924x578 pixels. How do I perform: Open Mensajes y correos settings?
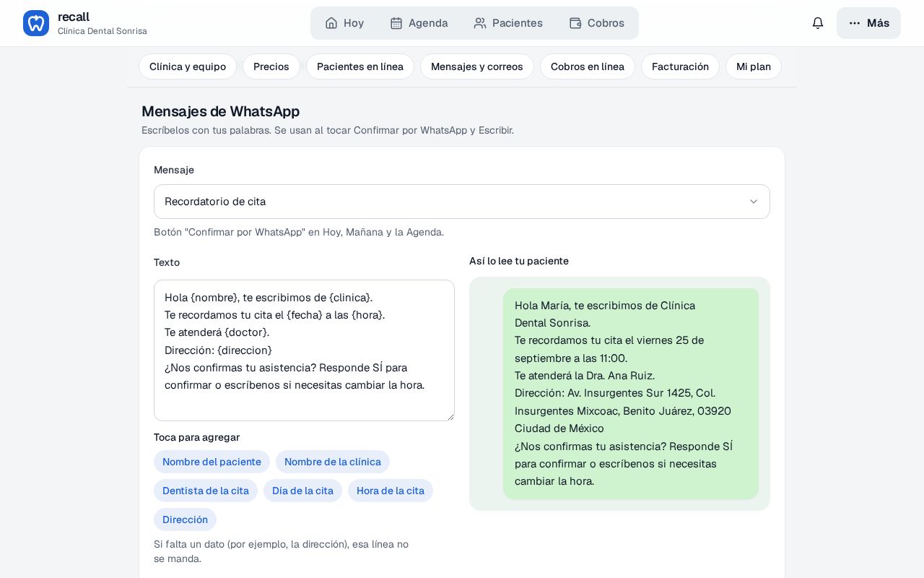coord(477,66)
